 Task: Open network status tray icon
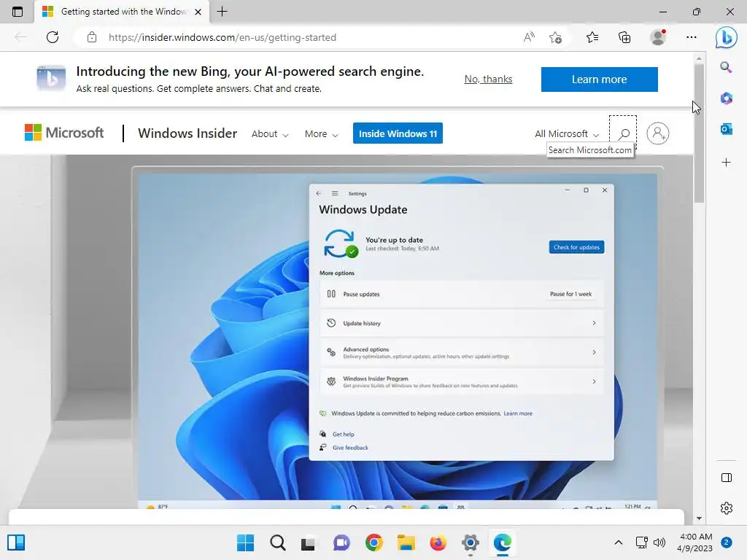pos(641,542)
